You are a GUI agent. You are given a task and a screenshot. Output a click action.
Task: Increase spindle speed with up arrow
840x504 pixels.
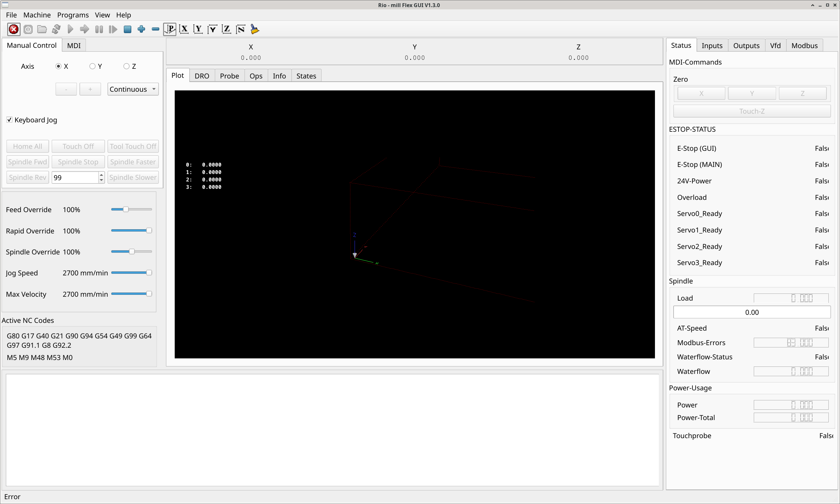click(101, 175)
